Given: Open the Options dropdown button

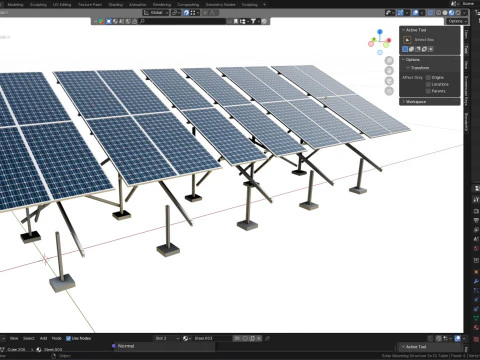Looking at the screenshot, I should (x=457, y=21).
